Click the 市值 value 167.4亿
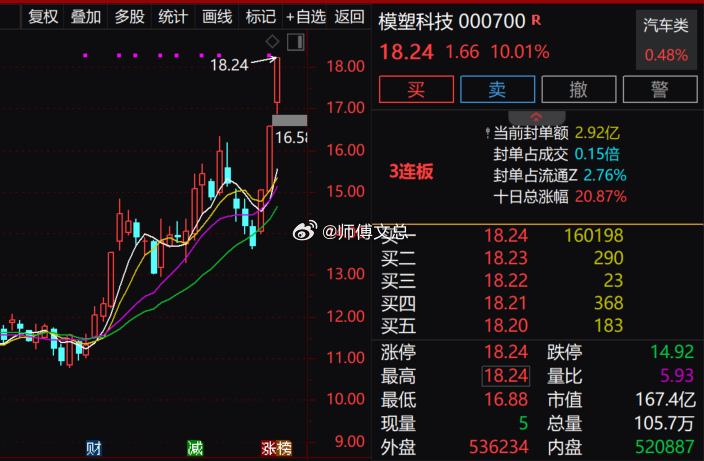 pos(665,400)
